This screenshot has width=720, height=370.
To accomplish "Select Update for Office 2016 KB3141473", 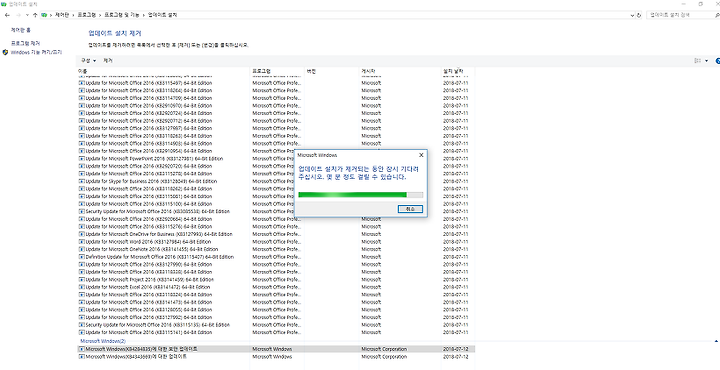I will click(276, 302).
